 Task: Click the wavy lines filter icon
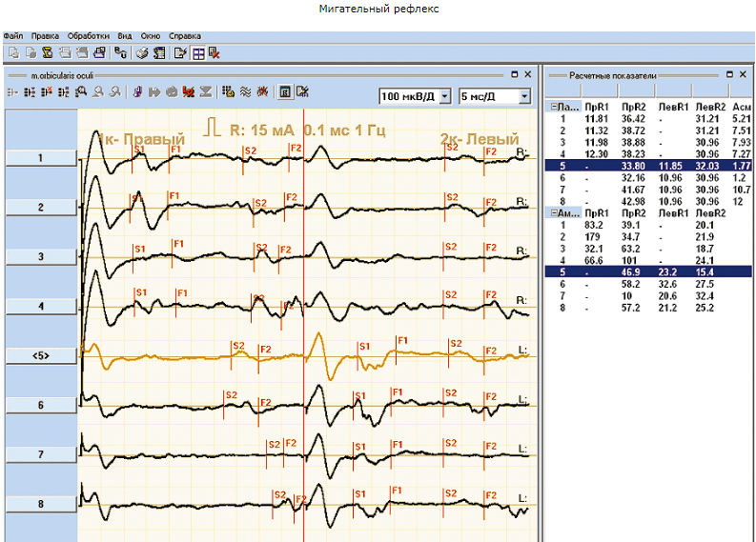[x=245, y=91]
